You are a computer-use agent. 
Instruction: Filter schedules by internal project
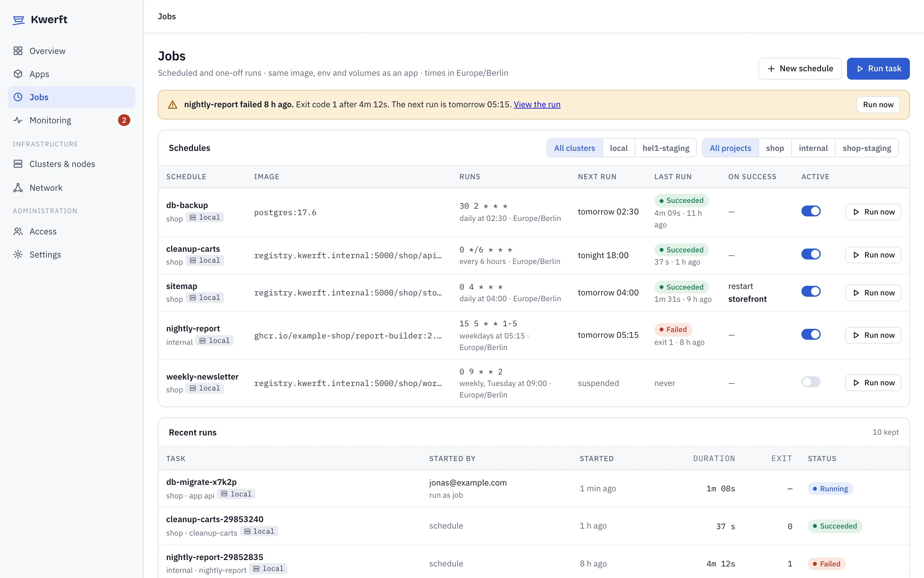click(813, 148)
